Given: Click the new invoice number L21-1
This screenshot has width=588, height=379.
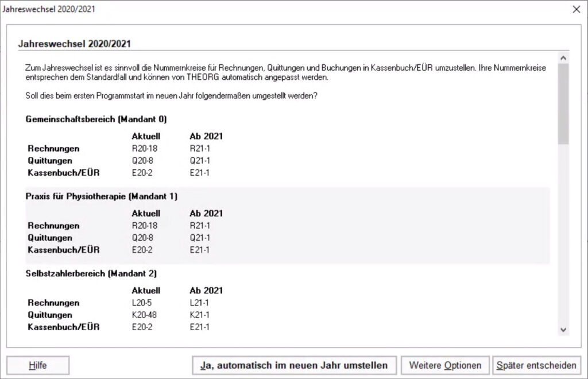Looking at the screenshot, I should [200, 303].
